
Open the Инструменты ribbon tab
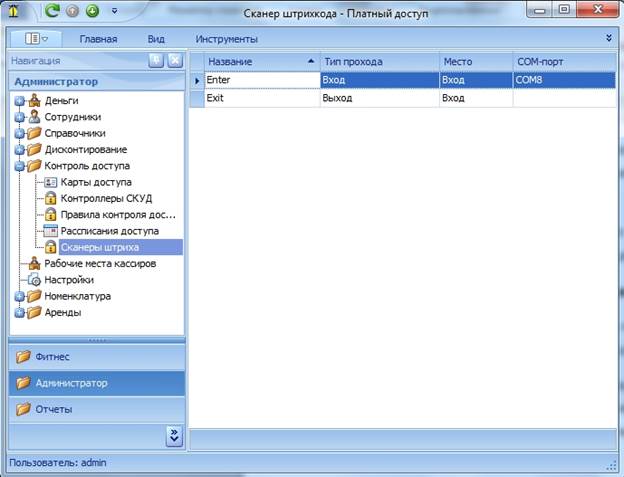[x=226, y=39]
